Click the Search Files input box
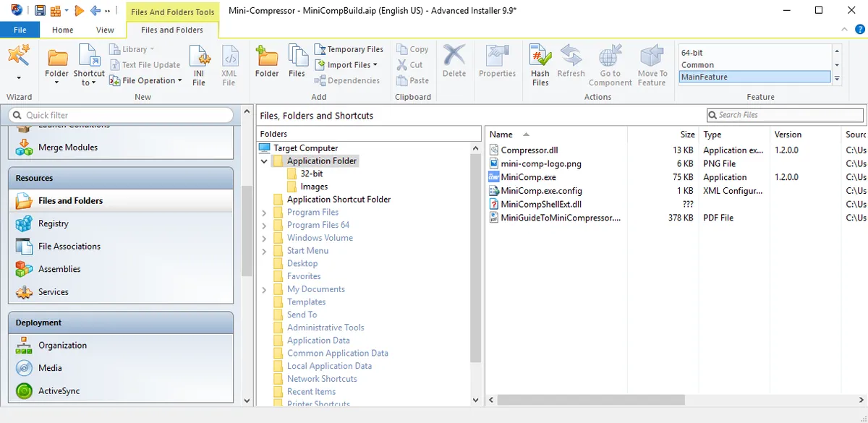This screenshot has width=868, height=423. coord(785,115)
